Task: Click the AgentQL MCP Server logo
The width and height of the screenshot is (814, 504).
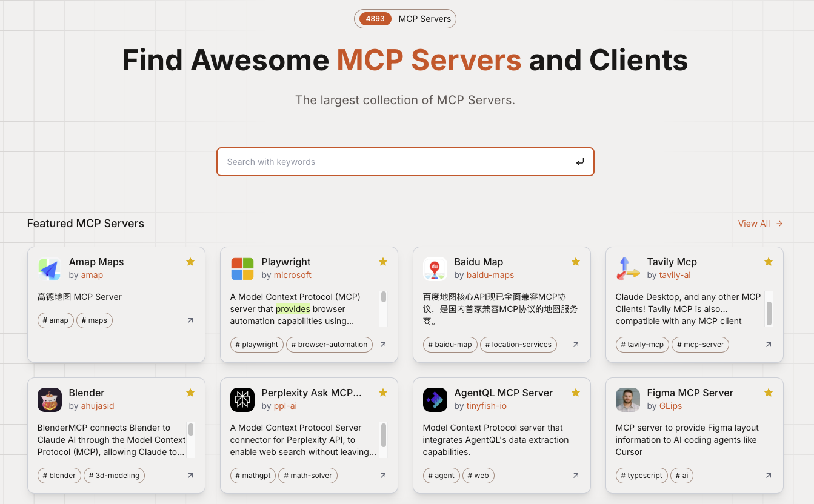Action: tap(435, 400)
